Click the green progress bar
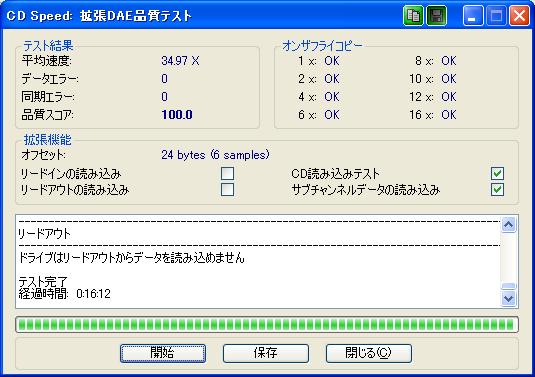Image resolution: width=535 pixels, height=377 pixels. (x=267, y=324)
